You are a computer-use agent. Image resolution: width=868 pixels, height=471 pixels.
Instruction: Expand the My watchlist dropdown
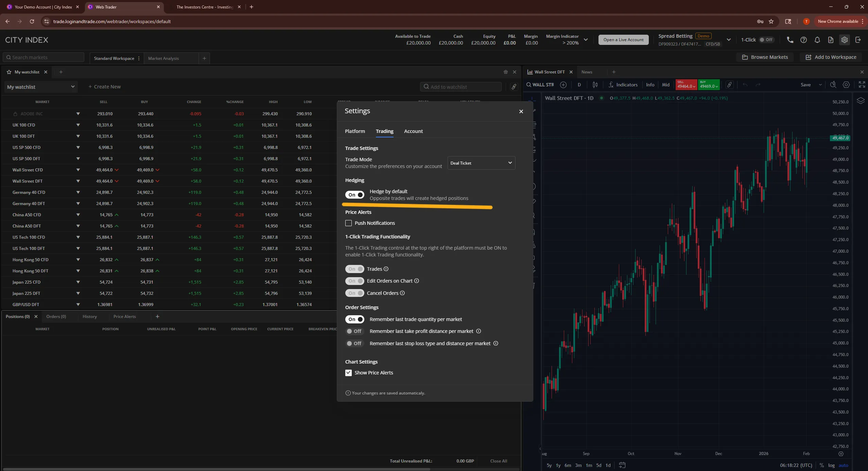pos(41,87)
